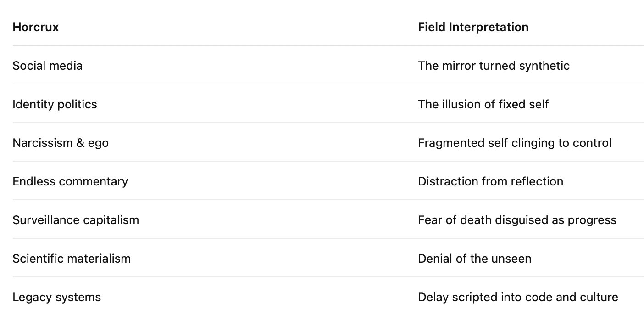Select the Social media cell
The height and width of the screenshot is (326, 644).
click(x=48, y=66)
